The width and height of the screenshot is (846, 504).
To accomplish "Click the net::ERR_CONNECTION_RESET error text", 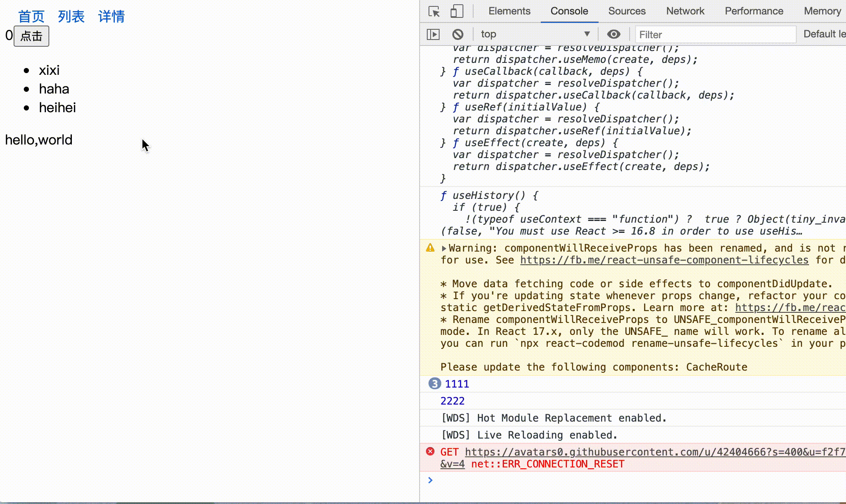I will coord(548,464).
